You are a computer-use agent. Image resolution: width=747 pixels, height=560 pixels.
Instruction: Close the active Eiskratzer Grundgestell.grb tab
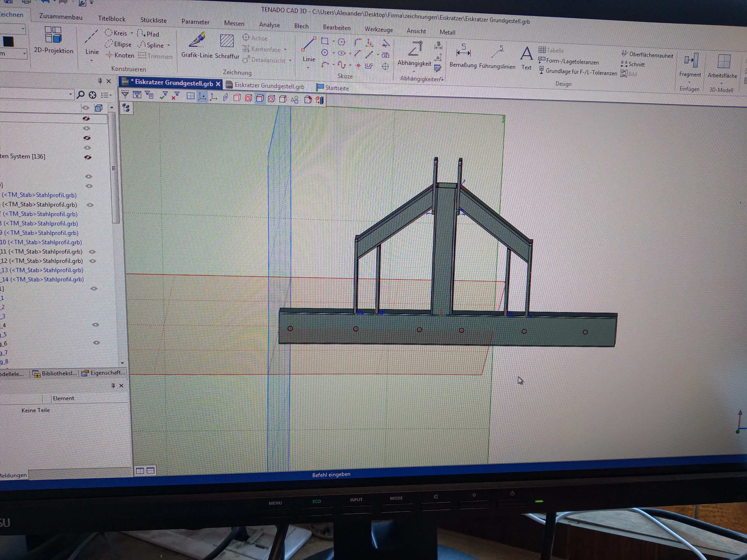point(218,84)
